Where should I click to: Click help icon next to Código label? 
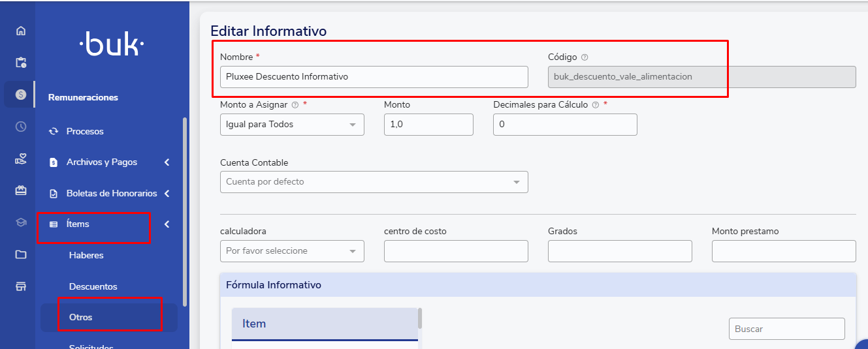(x=585, y=57)
